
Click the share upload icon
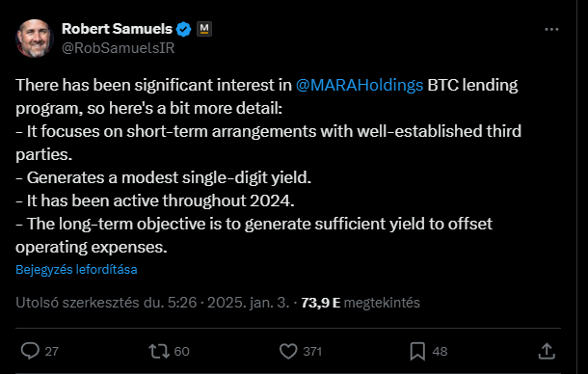547,351
